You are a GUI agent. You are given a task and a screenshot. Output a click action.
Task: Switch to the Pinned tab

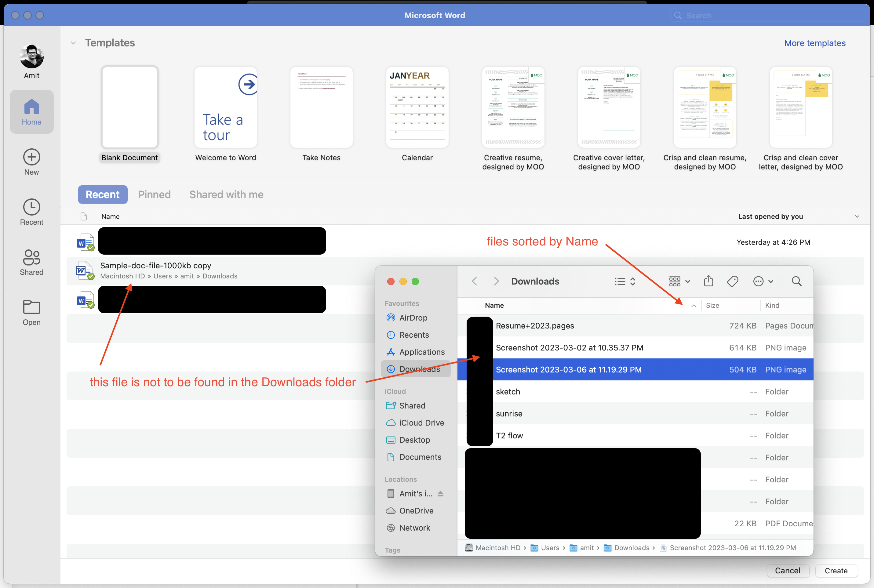[154, 194]
